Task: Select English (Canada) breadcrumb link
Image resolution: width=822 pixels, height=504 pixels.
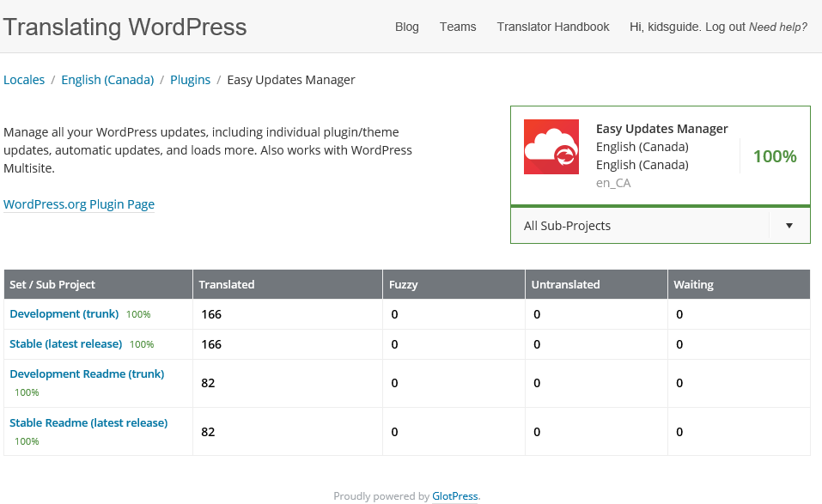Action: coord(107,80)
